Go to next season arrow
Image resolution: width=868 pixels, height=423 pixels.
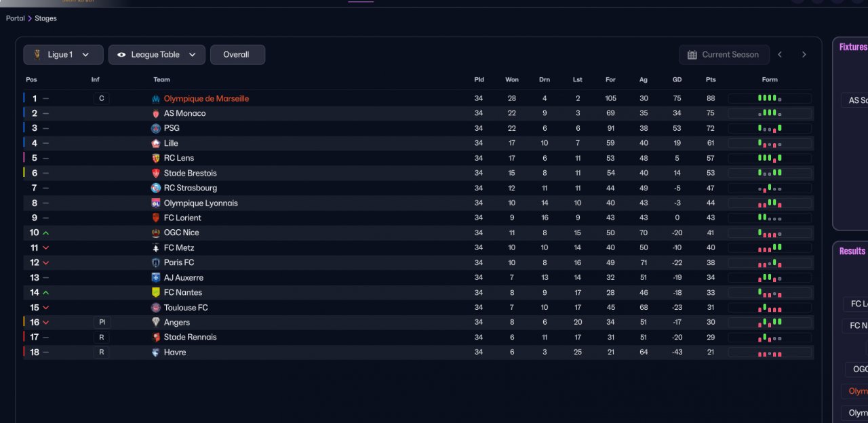pos(804,55)
